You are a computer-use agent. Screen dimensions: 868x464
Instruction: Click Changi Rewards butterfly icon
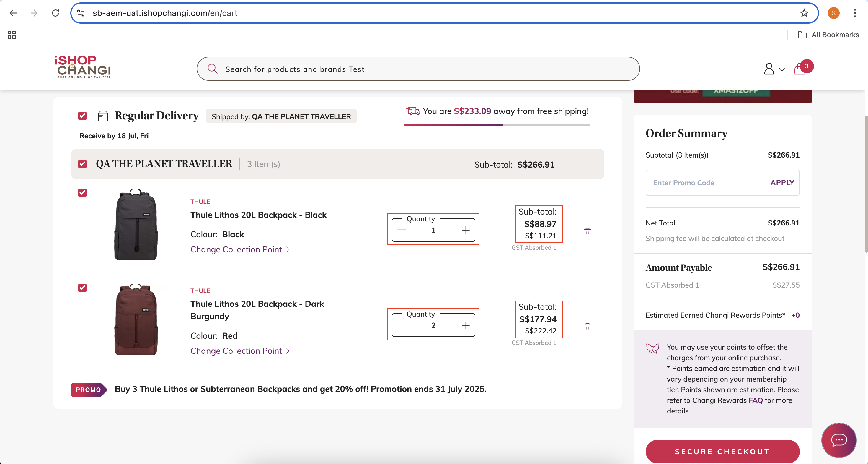point(653,348)
